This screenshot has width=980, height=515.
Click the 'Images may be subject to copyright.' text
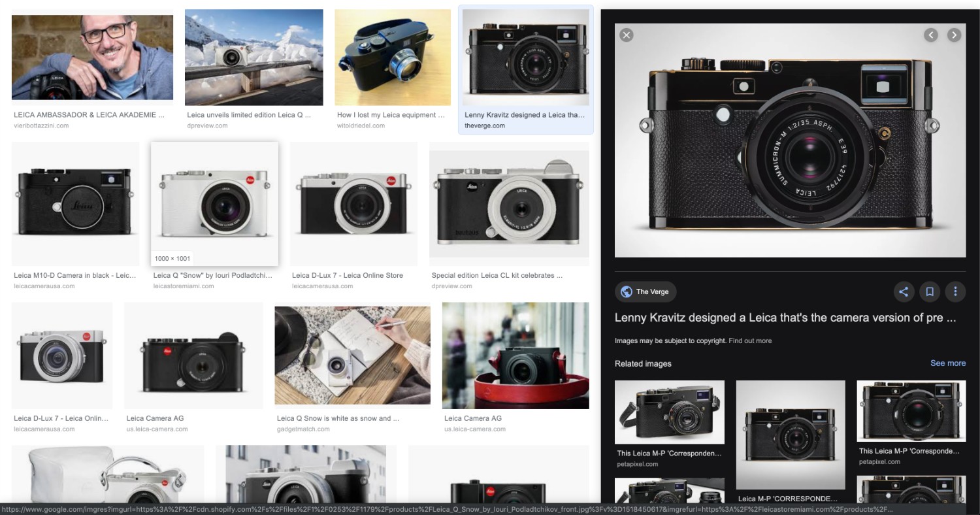click(670, 341)
